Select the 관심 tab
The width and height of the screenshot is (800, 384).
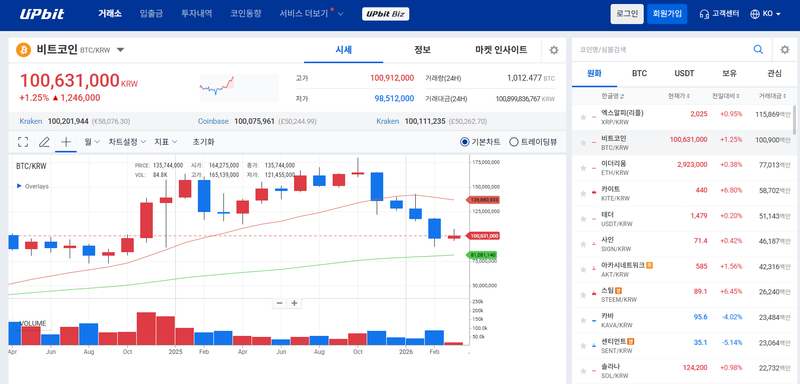pos(774,73)
